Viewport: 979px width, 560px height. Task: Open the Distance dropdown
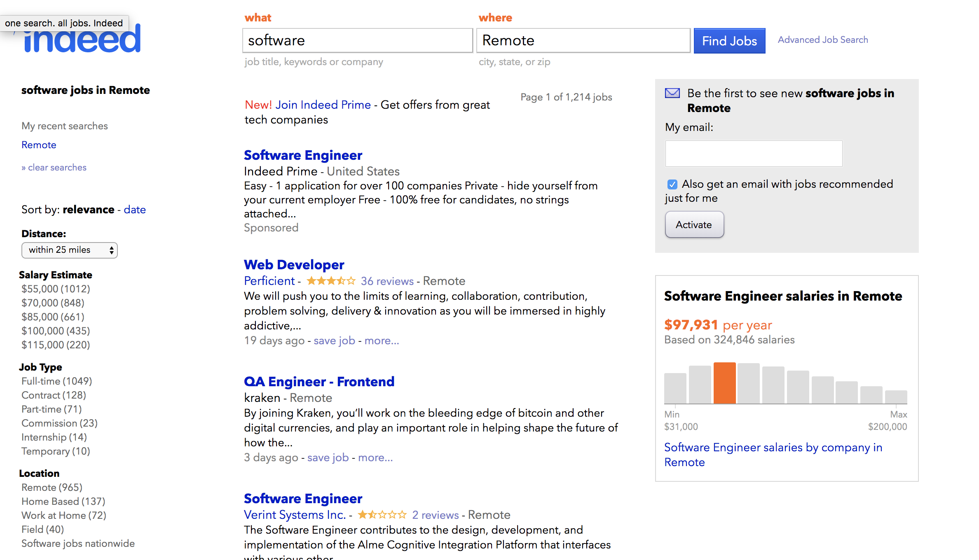(x=70, y=250)
